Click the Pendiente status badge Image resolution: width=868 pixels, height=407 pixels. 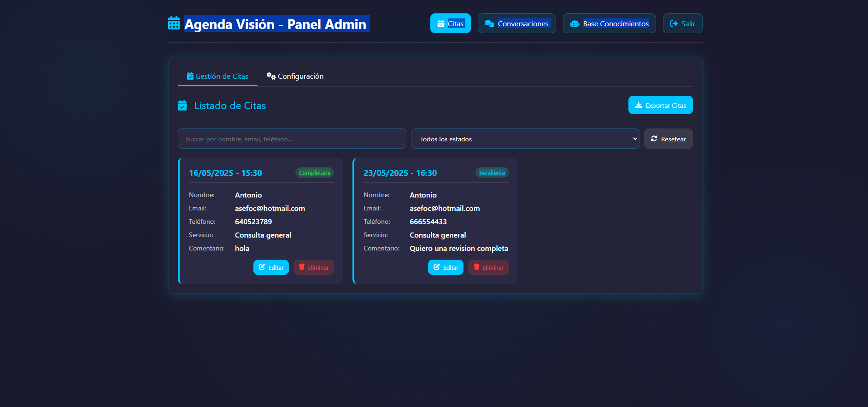[492, 173]
